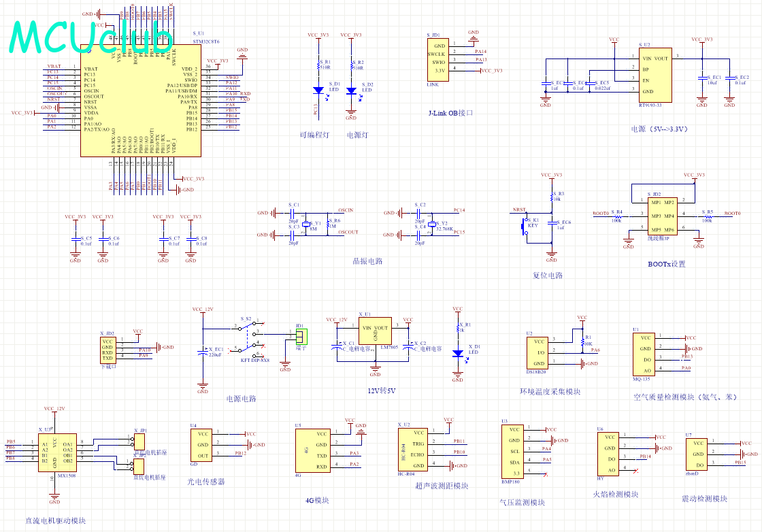Select the J-Link S_JD1 connector block

pos(438,59)
